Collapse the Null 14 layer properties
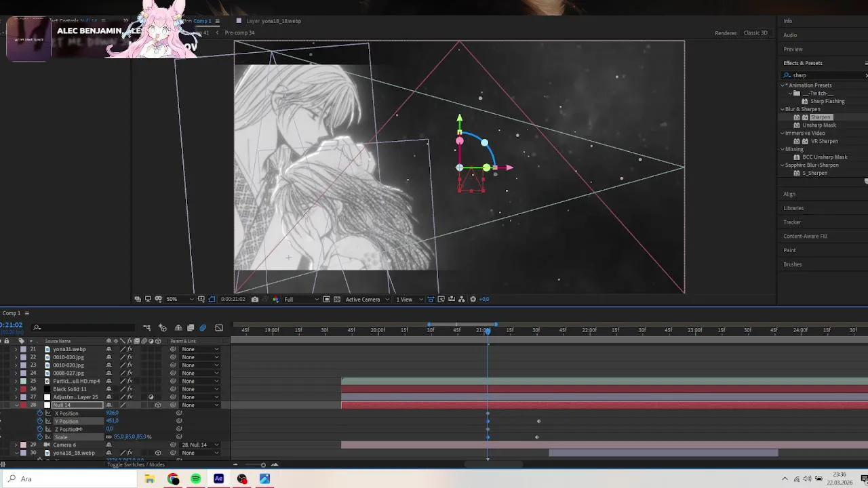868x488 pixels. click(x=16, y=405)
